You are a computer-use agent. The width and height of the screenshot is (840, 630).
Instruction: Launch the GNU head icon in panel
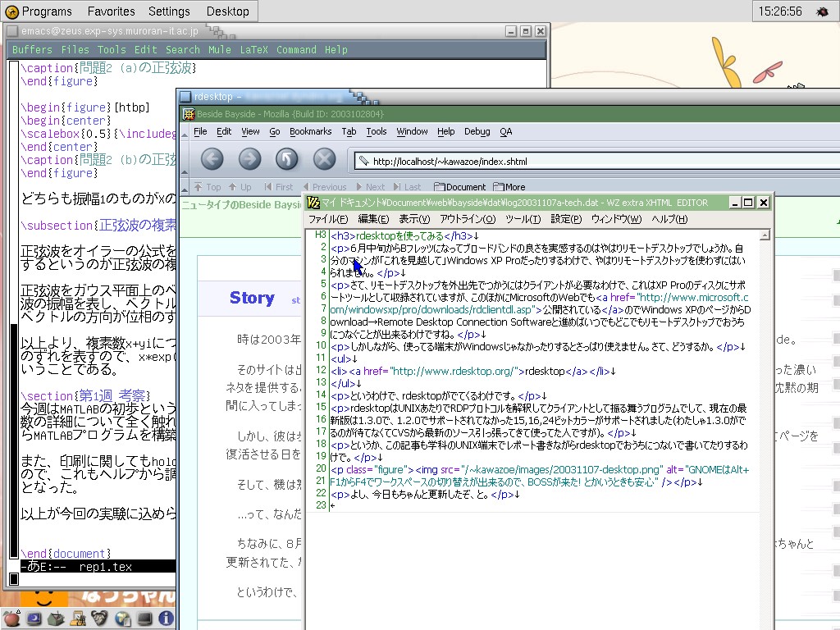point(100,619)
